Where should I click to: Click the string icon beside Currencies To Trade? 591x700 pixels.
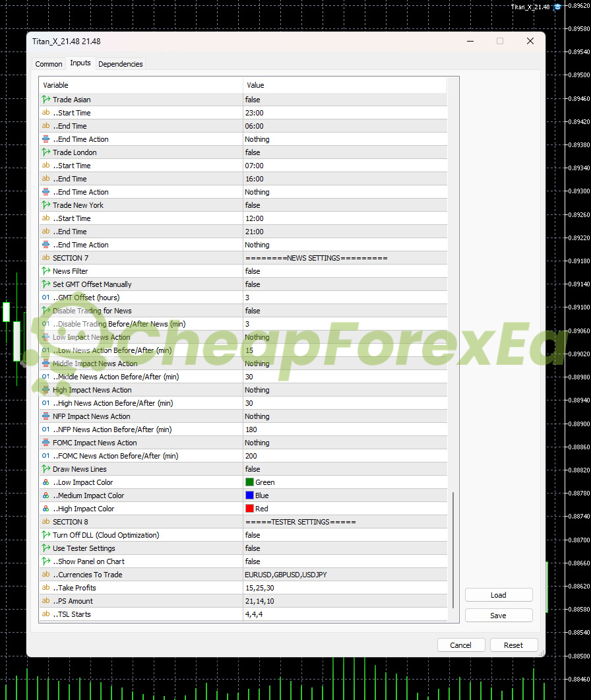(46, 574)
